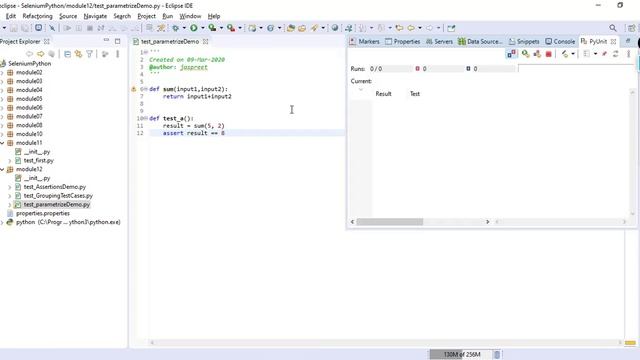Maximize the Project Explorer panel
The width and height of the screenshot is (640, 360).
click(118, 41)
